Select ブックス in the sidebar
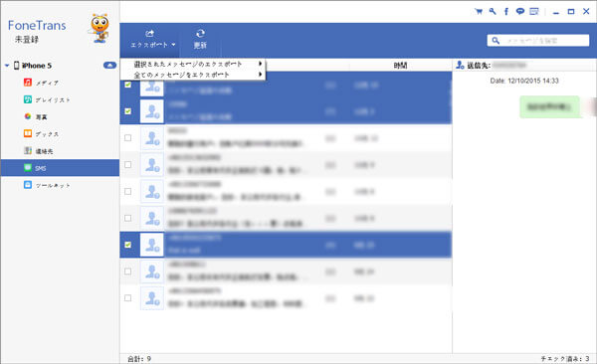597x364 pixels. (60, 133)
